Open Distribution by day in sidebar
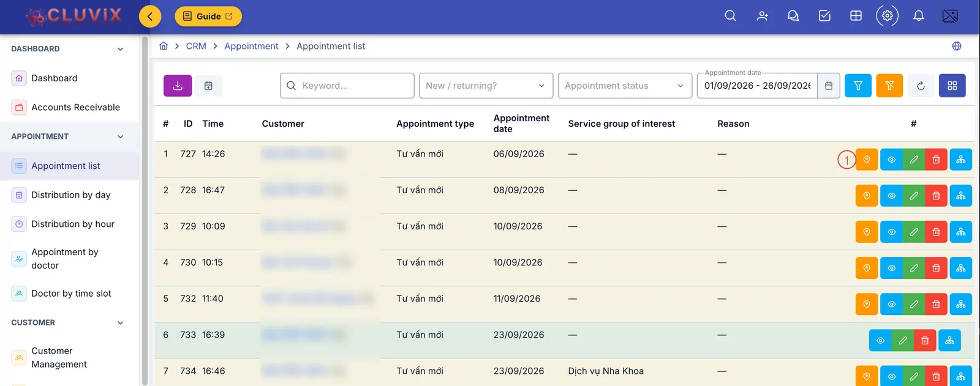 click(70, 195)
